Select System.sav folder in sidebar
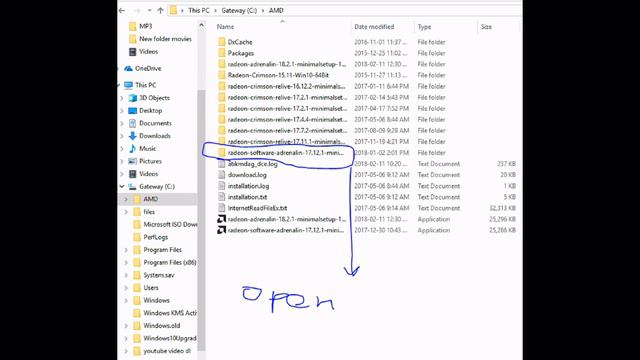Viewport: 640px width, 360px height. [x=159, y=275]
